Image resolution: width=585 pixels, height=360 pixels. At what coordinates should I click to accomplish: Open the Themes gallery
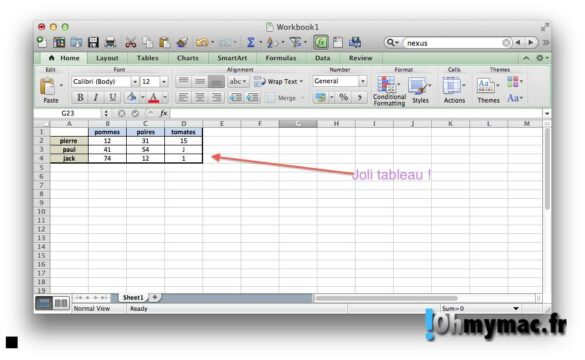click(x=488, y=90)
